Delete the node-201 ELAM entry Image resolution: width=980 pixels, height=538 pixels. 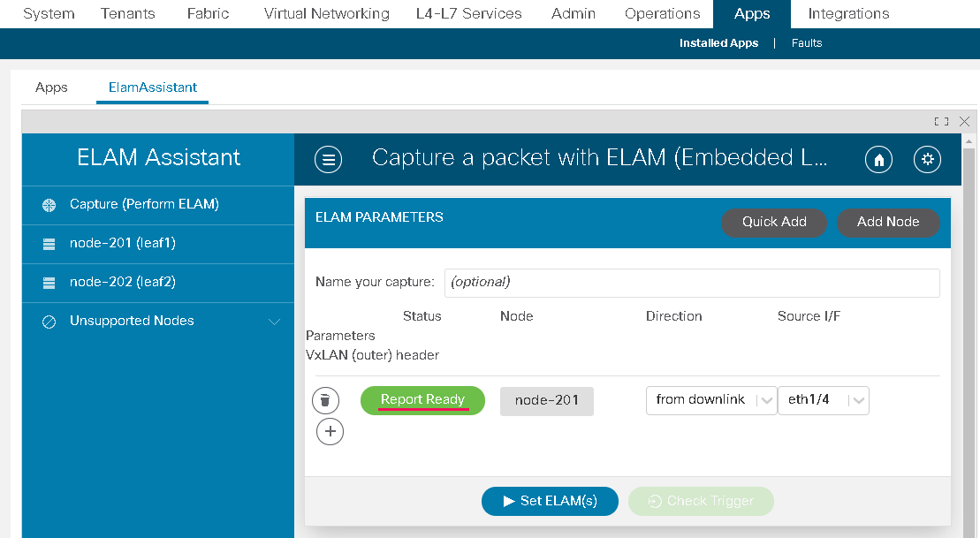(325, 400)
